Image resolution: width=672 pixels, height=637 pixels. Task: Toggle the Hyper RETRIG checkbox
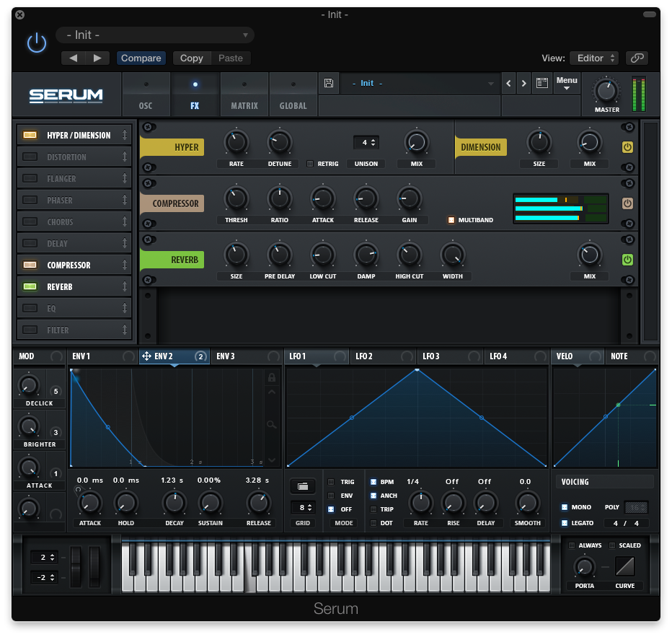click(x=310, y=164)
